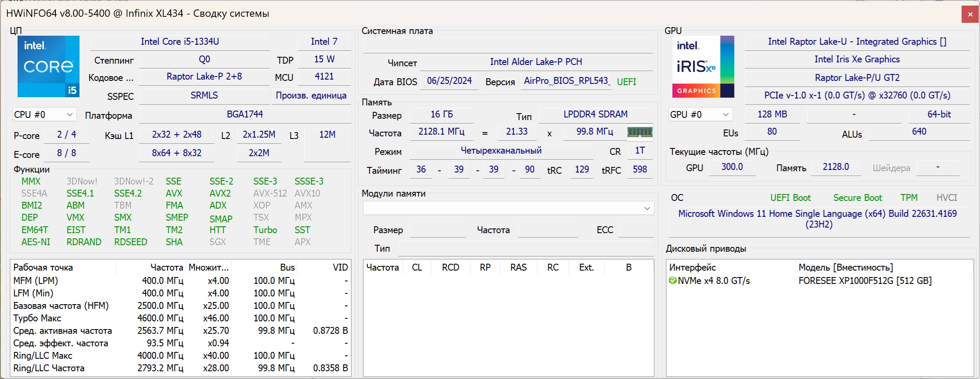This screenshot has width=980, height=379.
Task: Click the TPM status indicator
Action: [909, 197]
